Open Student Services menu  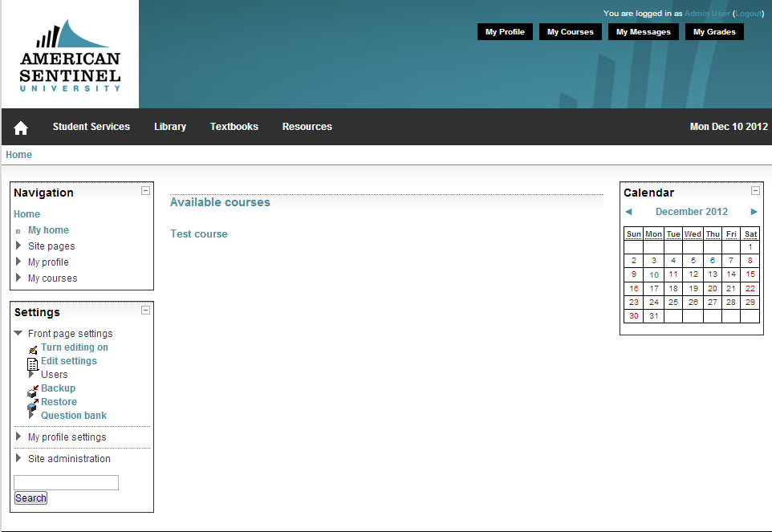(x=91, y=127)
